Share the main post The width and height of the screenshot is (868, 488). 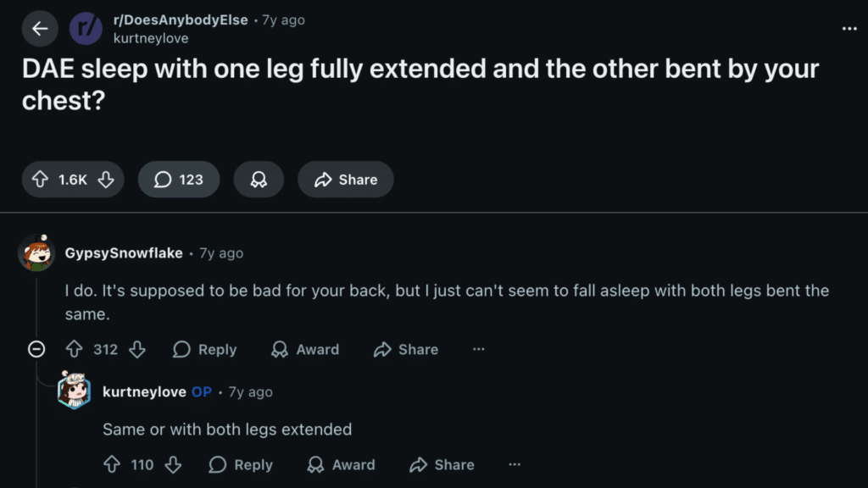pyautogui.click(x=345, y=179)
